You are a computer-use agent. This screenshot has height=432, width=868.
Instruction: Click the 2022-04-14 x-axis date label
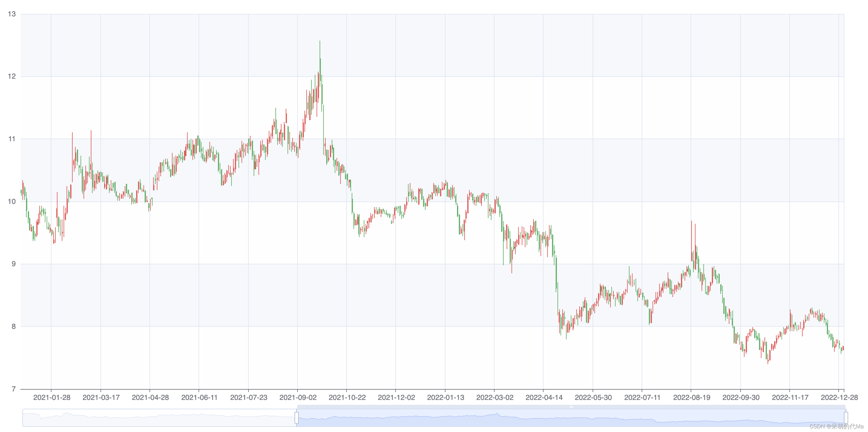click(x=544, y=397)
